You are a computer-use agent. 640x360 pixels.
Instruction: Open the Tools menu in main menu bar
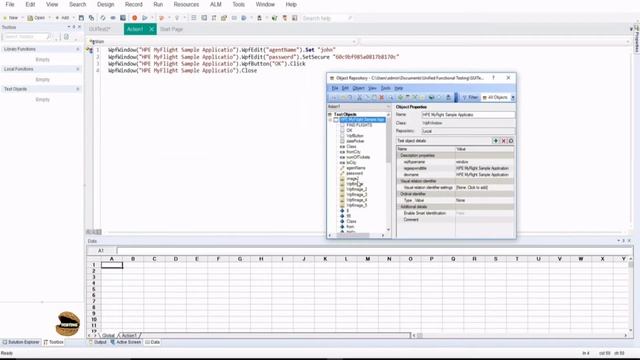click(238, 4)
